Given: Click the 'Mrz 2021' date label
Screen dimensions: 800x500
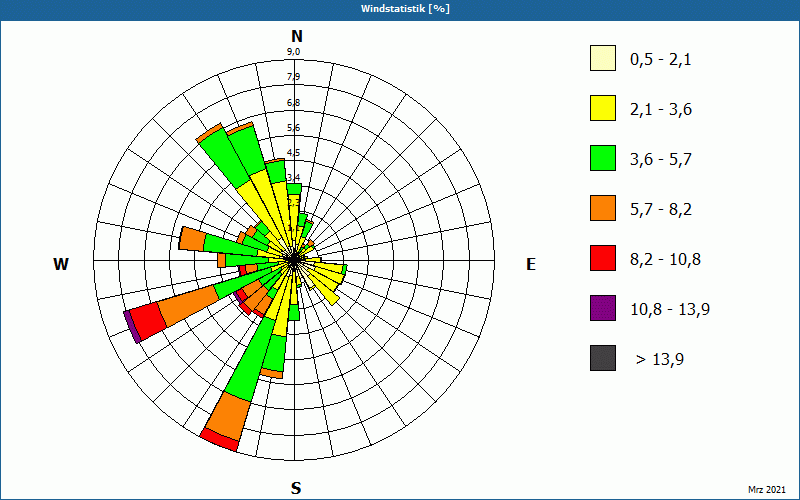Looking at the screenshot, I should (x=767, y=490).
